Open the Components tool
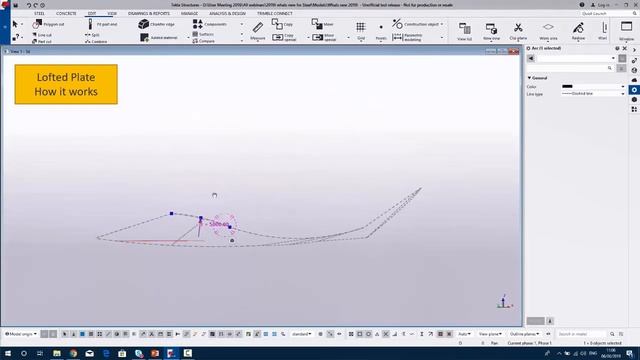Screen dimensions: 640x360 (210, 24)
